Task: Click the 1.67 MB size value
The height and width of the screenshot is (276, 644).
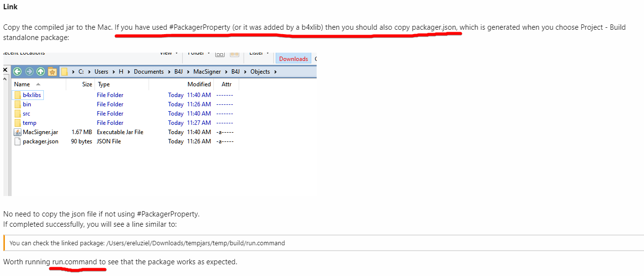Action: pyautogui.click(x=82, y=132)
